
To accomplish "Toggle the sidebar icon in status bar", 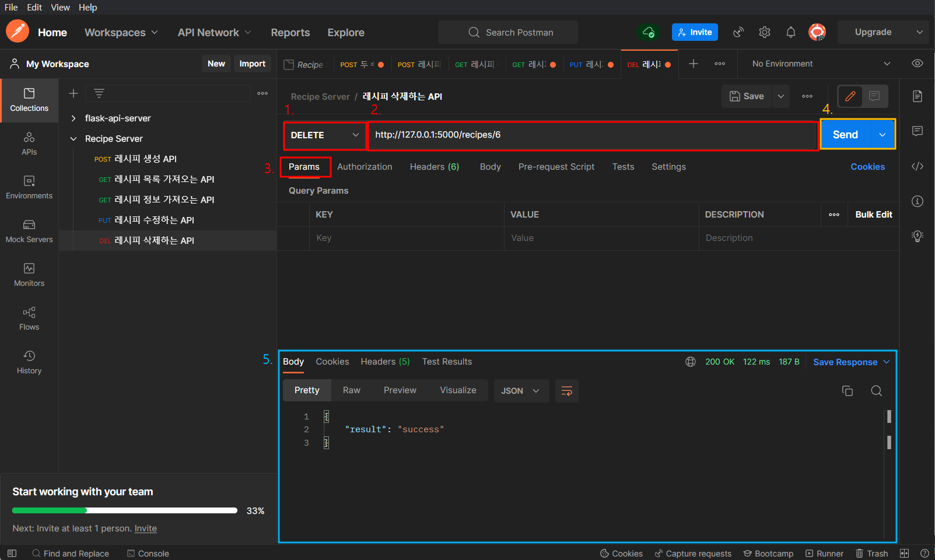I will pyautogui.click(x=12, y=553).
